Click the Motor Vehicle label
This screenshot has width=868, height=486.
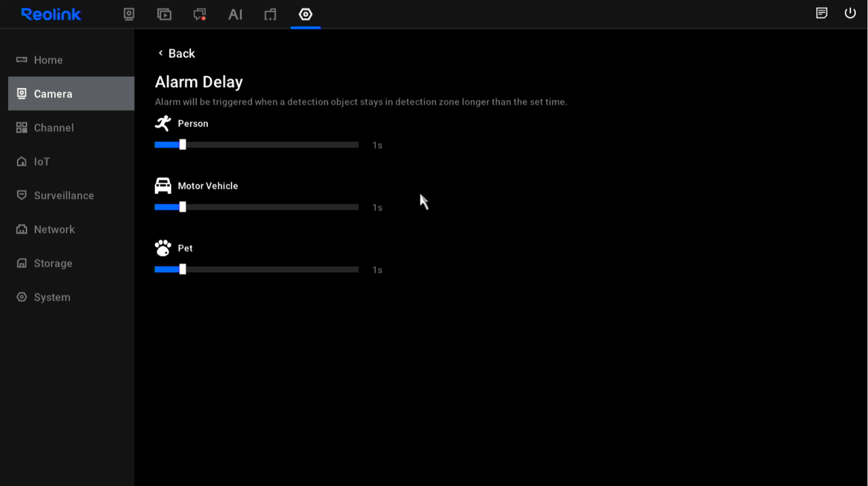(x=208, y=186)
